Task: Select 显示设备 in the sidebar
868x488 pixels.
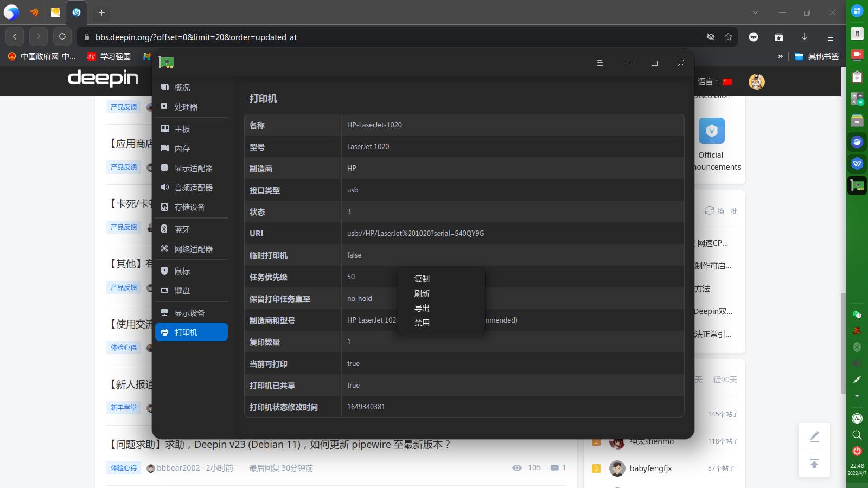Action: pos(192,313)
